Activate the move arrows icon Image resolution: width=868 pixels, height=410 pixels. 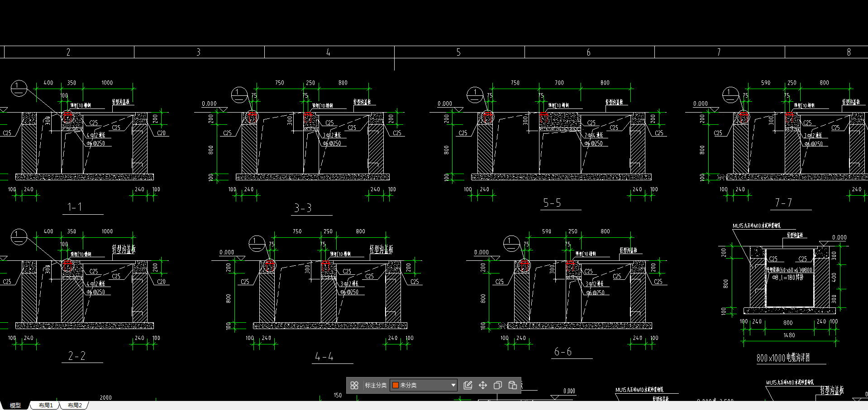[483, 385]
